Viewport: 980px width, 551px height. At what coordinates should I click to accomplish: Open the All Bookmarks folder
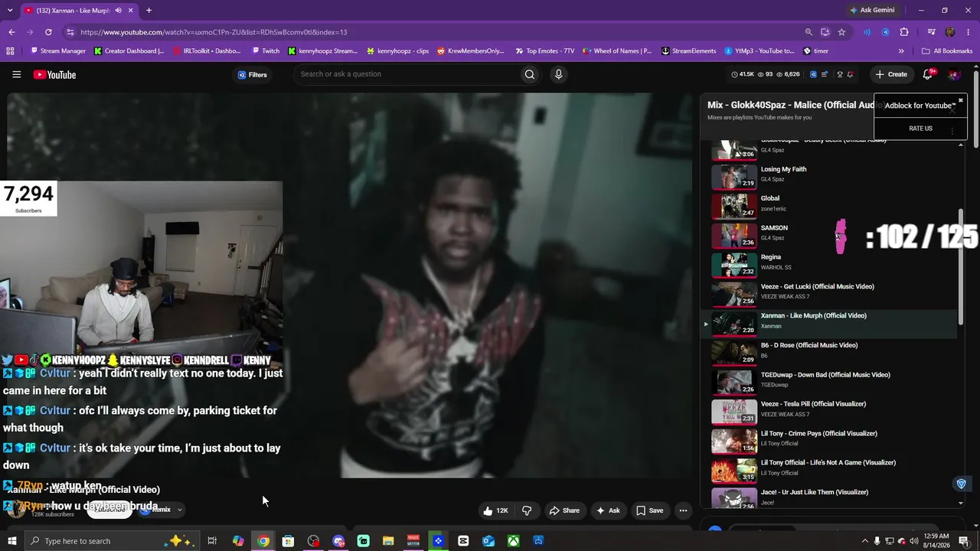947,51
